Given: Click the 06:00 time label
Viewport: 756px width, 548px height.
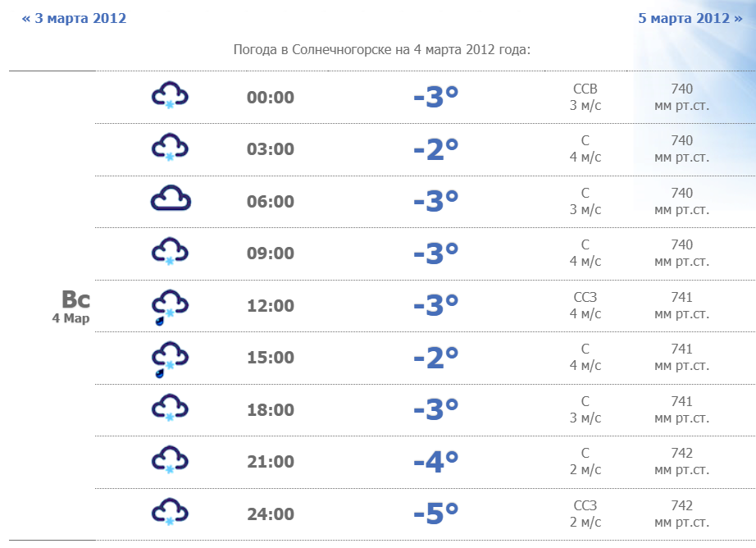Looking at the screenshot, I should tap(271, 202).
